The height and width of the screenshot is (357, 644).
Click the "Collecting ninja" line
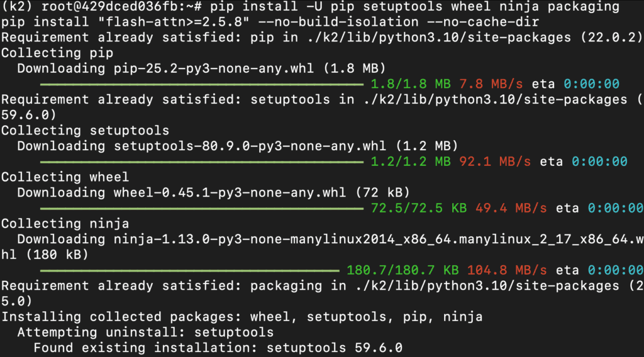click(65, 224)
